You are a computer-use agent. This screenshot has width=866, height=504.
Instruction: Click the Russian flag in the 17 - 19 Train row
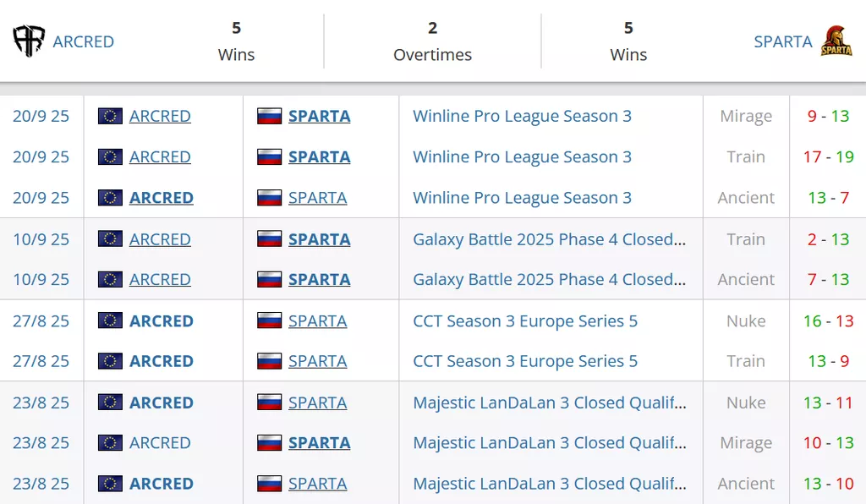(269, 156)
